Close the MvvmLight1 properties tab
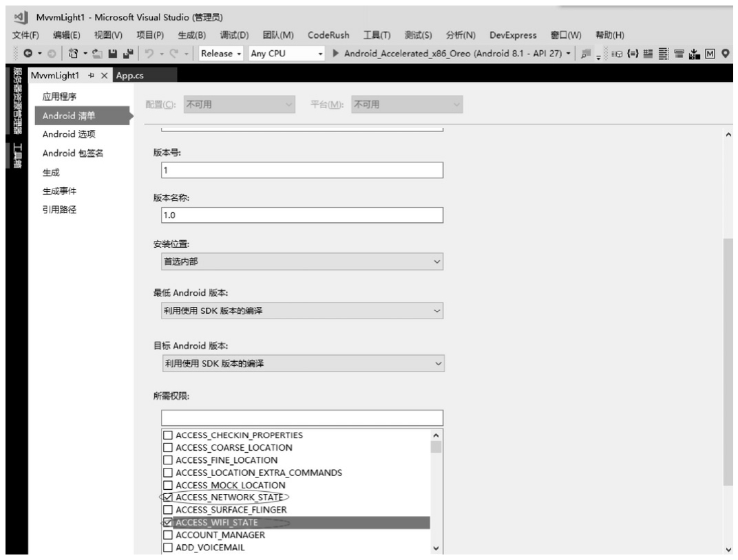Viewport: 738px width, 560px height. tap(105, 75)
